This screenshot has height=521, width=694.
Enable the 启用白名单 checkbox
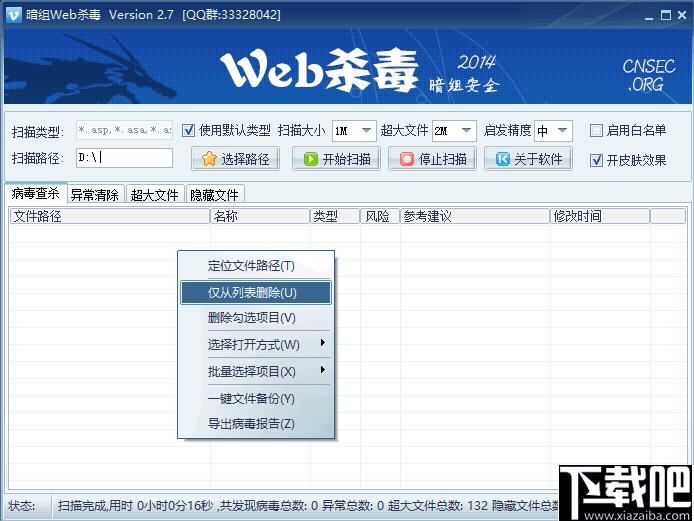click(x=596, y=130)
